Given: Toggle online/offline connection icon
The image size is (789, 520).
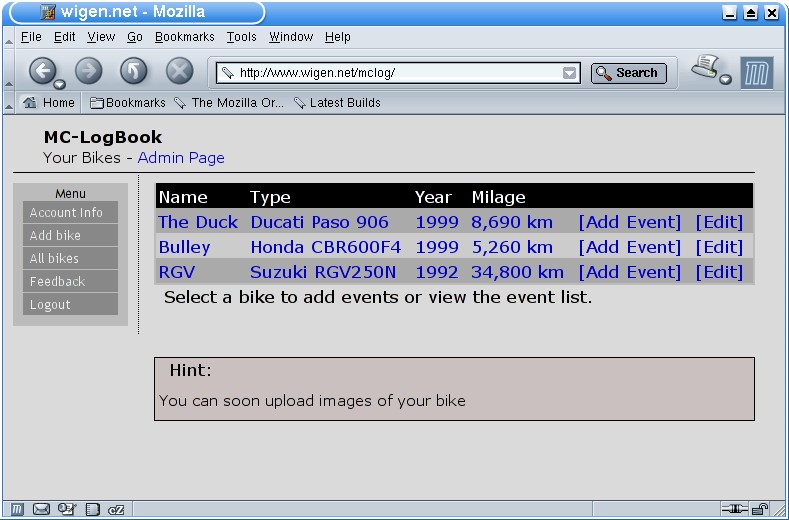Looking at the screenshot, I should coord(734,509).
